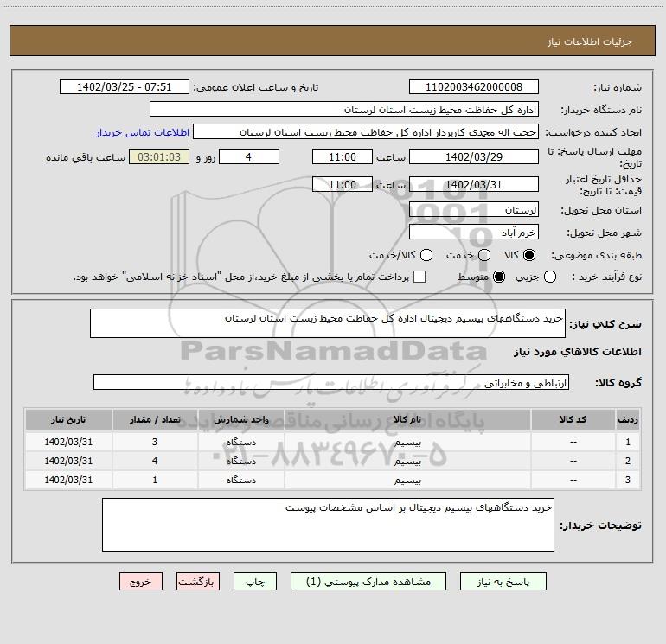This screenshot has height=644, width=666.
Task: Click the تعداد / مقدار column header
Action: (x=155, y=420)
